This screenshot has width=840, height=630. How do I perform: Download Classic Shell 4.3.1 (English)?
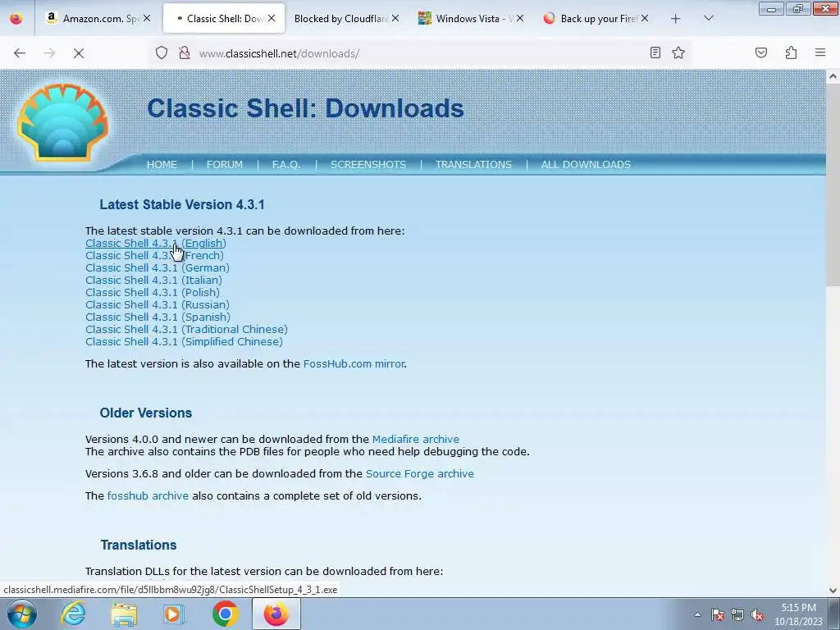click(155, 243)
